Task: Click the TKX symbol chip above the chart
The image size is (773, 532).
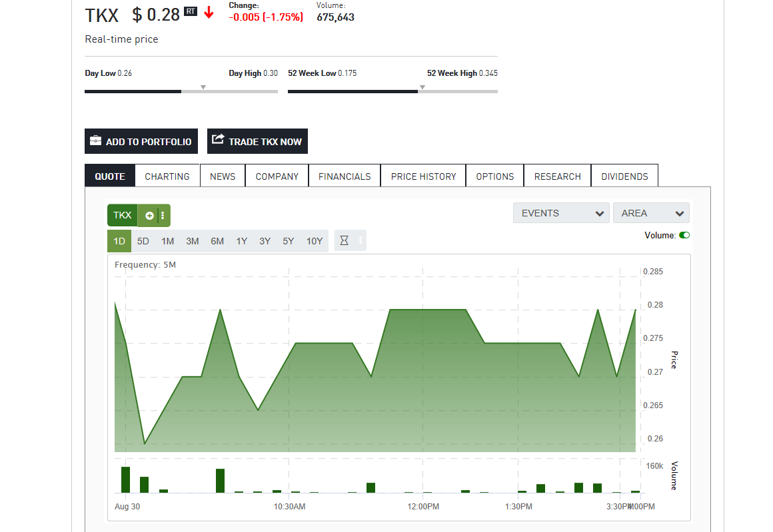Action: [122, 214]
